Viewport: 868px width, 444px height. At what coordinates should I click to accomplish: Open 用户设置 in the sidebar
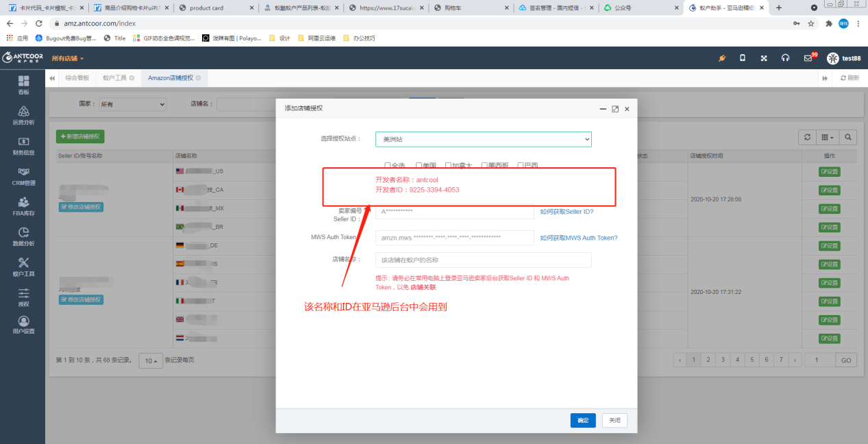coord(23,325)
